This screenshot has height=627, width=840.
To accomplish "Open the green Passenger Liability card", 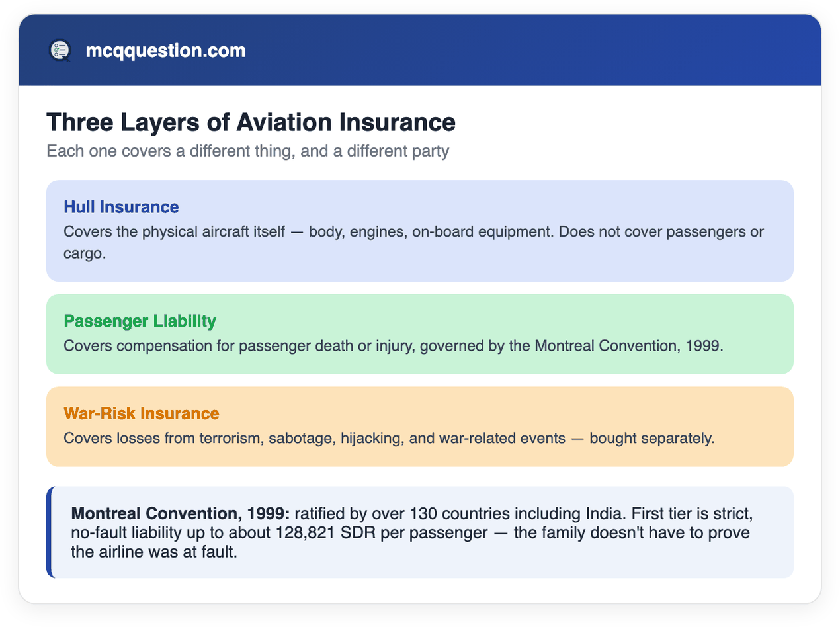I will (x=419, y=334).
